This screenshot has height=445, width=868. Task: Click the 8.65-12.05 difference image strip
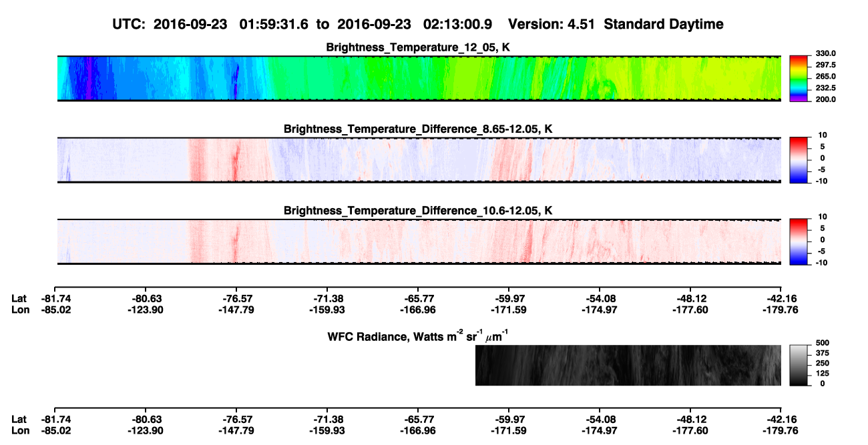click(x=419, y=160)
